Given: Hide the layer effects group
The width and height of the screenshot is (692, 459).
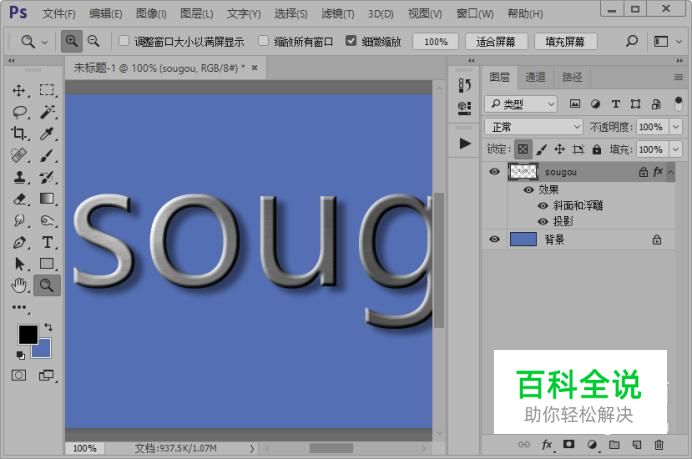Looking at the screenshot, I should pos(528,190).
